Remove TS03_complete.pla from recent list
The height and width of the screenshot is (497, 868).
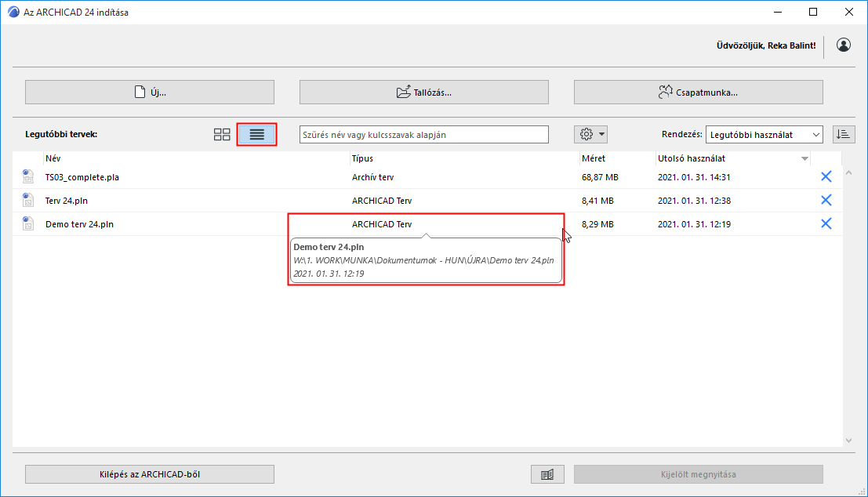(x=826, y=176)
